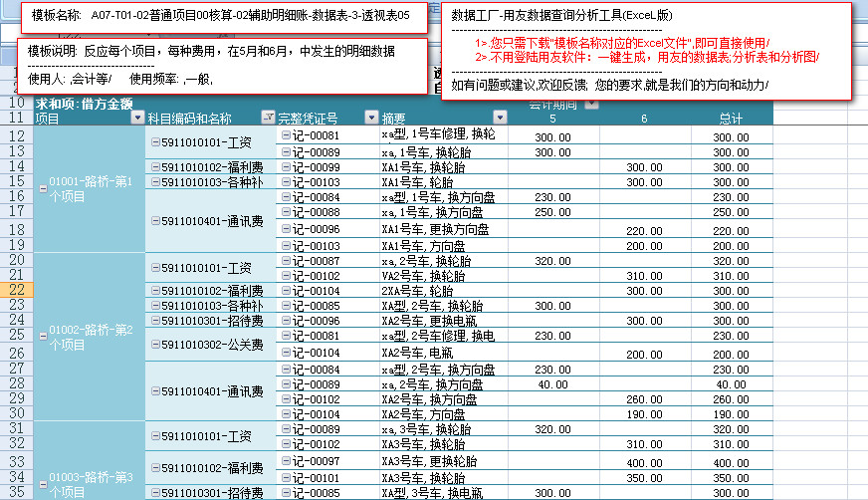This screenshot has height=500, width=868.
Task: Collapse the 01003-路桥-第3个项目 group
Action: coord(42,484)
